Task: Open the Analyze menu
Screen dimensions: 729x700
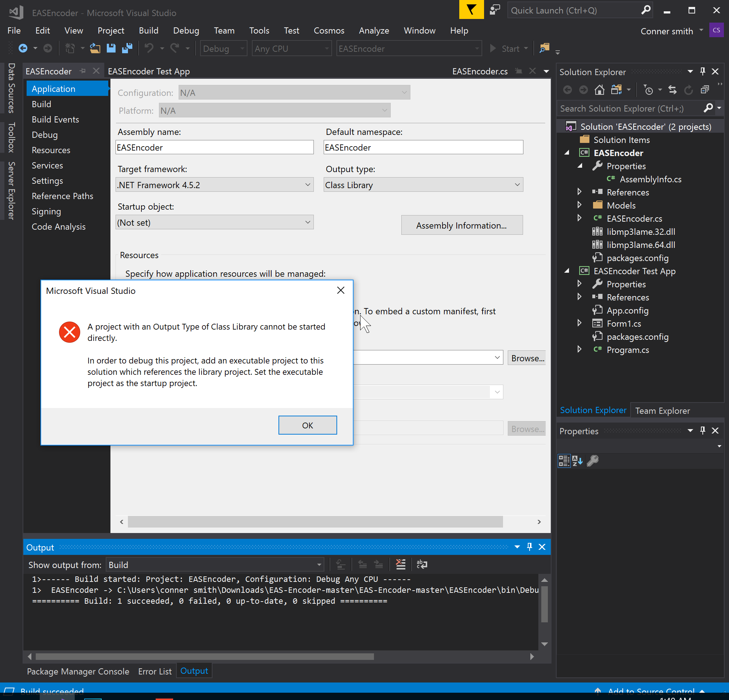Action: click(374, 31)
